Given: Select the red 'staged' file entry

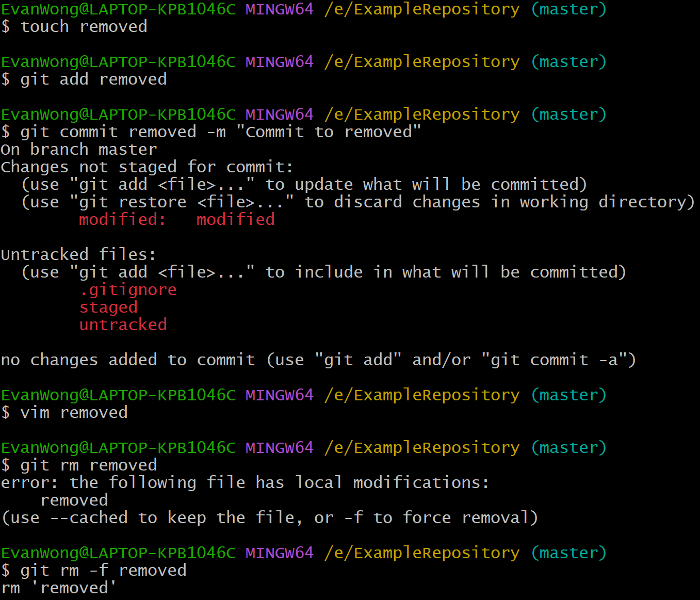Looking at the screenshot, I should click(108, 307).
